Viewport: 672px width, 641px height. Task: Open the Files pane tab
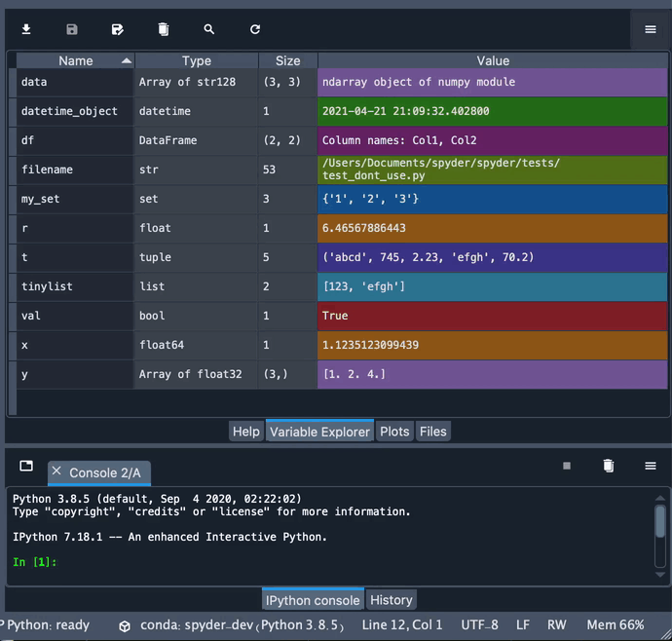pyautogui.click(x=433, y=432)
